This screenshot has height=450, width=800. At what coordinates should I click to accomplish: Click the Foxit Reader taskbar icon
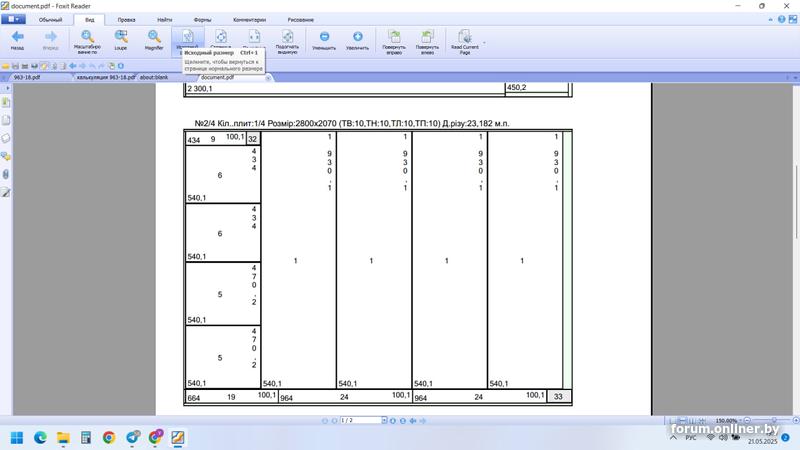pyautogui.click(x=178, y=438)
